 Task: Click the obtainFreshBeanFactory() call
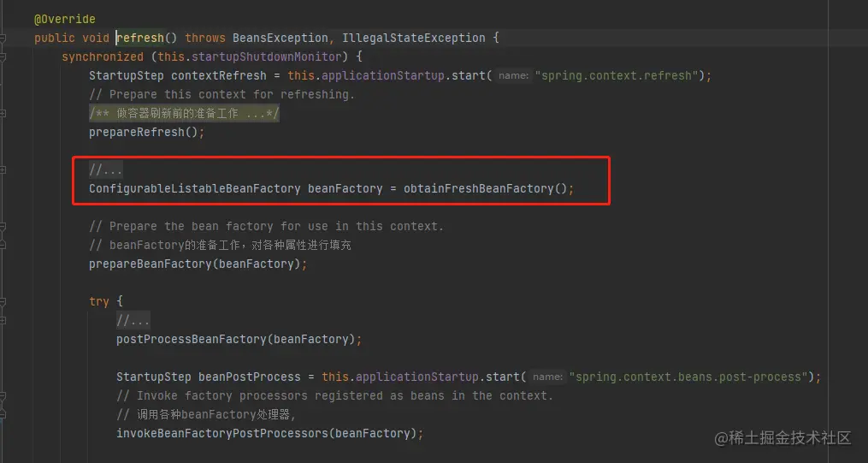tap(486, 189)
